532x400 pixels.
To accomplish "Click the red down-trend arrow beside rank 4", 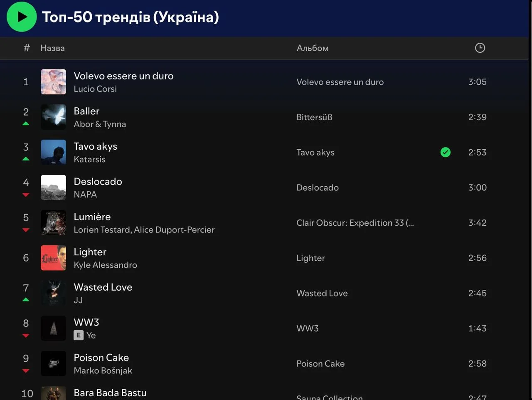I will click(x=26, y=195).
